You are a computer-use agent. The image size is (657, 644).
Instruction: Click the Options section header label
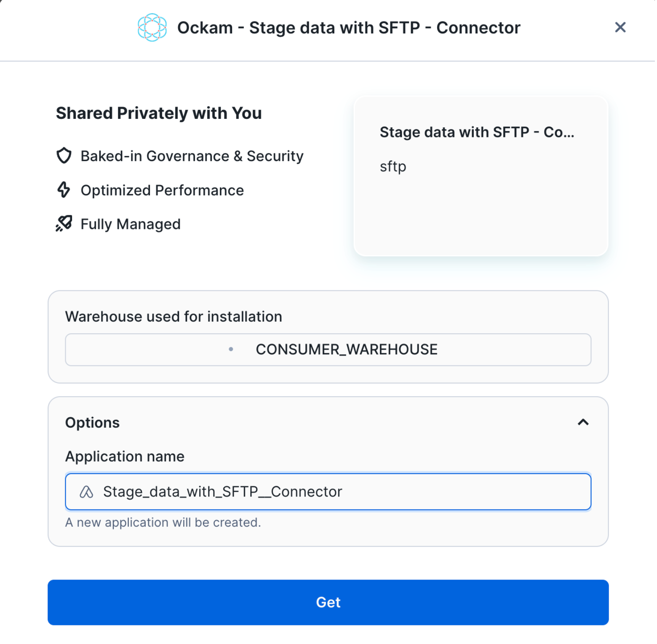(x=93, y=422)
